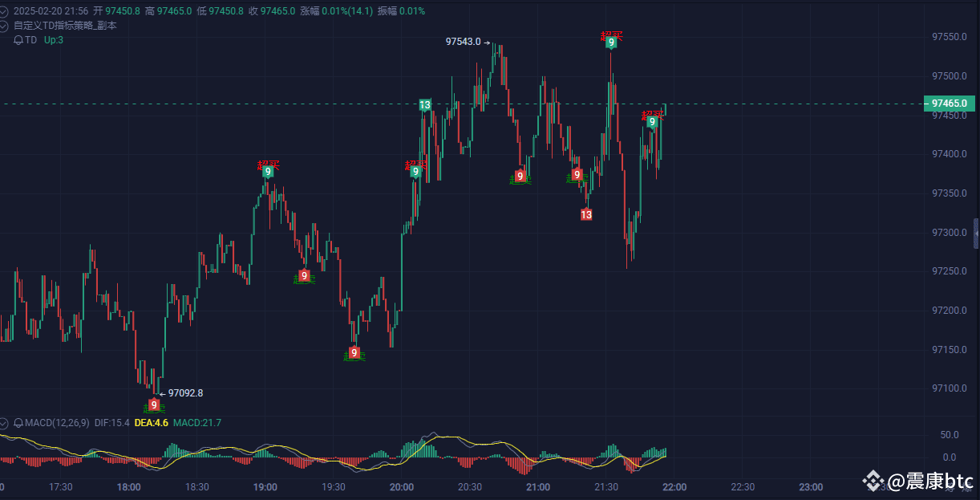This screenshot has height=500, width=980.
Task: Click the MACD(12,26,9) indicator label
Action: (x=57, y=423)
